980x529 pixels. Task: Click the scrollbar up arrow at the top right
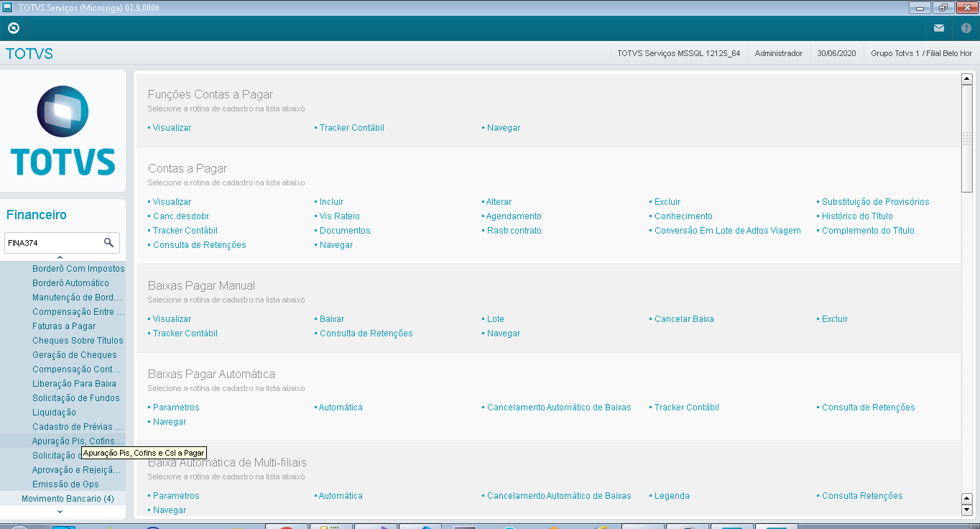pos(967,79)
